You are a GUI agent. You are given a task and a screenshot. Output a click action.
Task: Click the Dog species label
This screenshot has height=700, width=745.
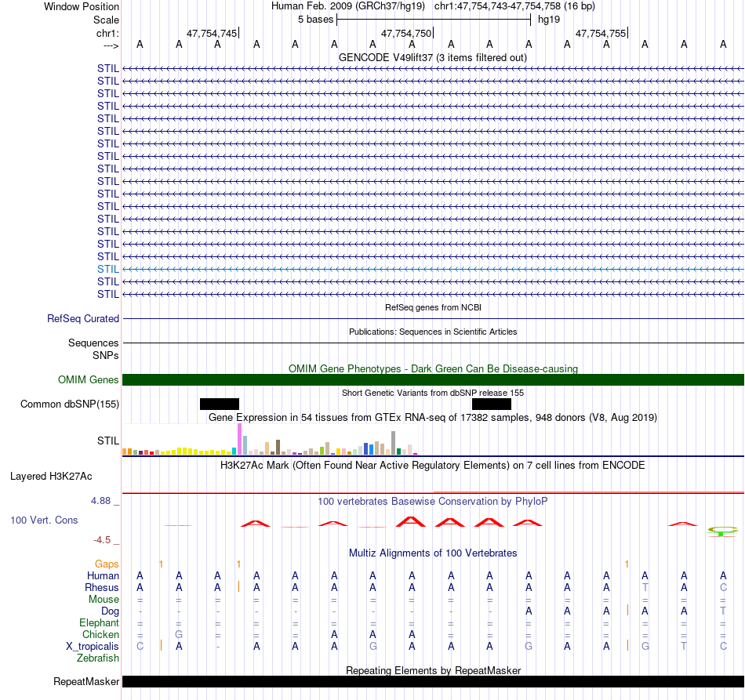tap(110, 611)
